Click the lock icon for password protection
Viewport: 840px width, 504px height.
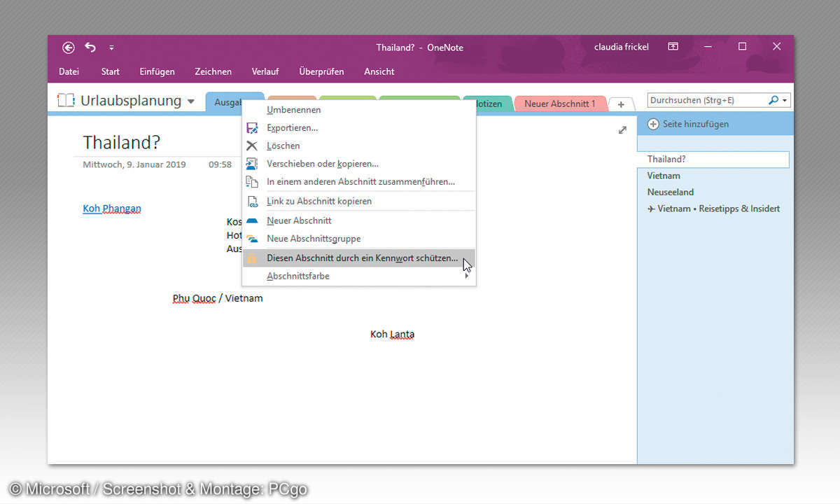pos(252,258)
